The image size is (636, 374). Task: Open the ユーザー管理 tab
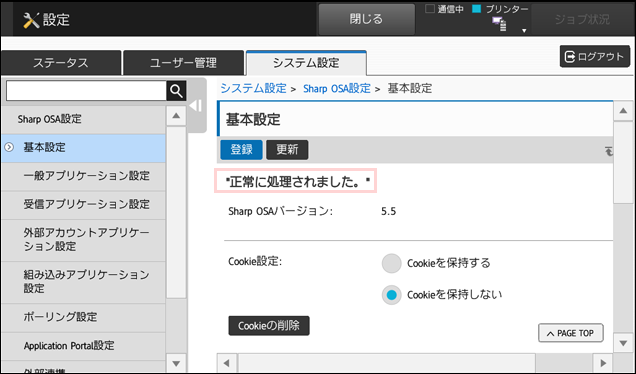[x=183, y=63]
